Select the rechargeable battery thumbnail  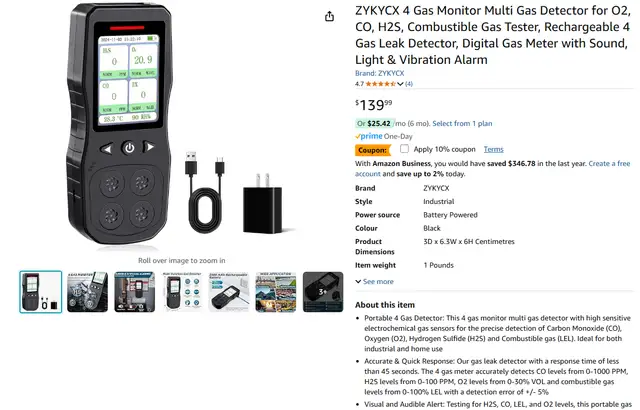coord(229,292)
